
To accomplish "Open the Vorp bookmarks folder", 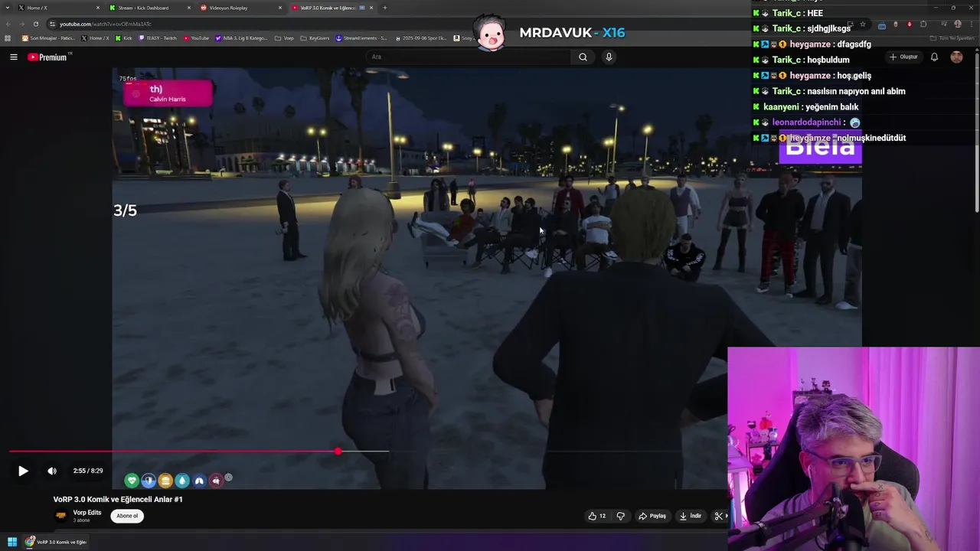I will [x=285, y=37].
